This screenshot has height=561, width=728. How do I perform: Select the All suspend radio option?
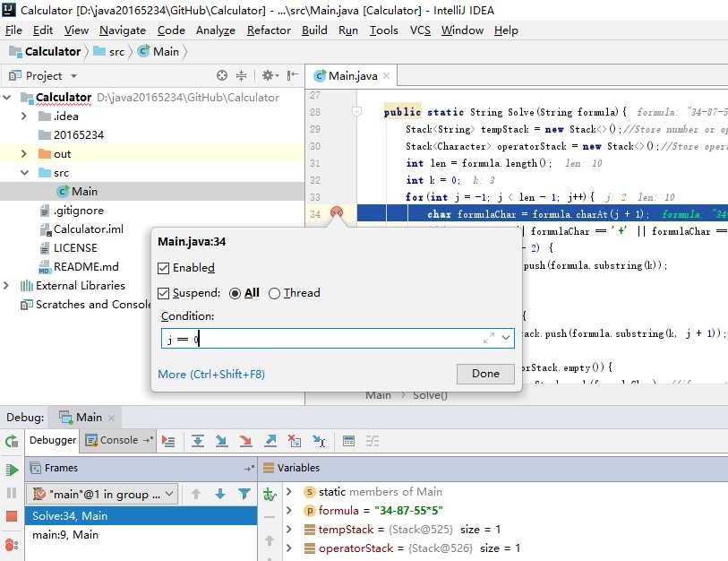tap(235, 293)
